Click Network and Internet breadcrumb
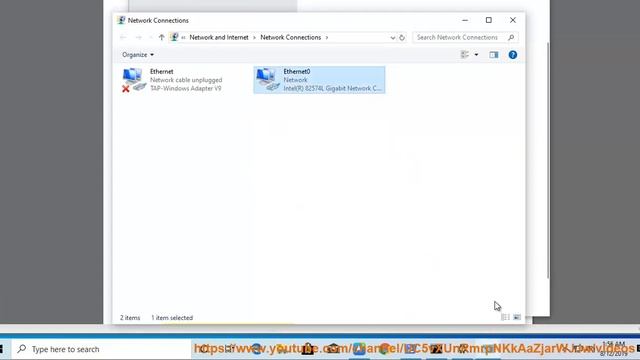640x360 pixels. click(219, 38)
